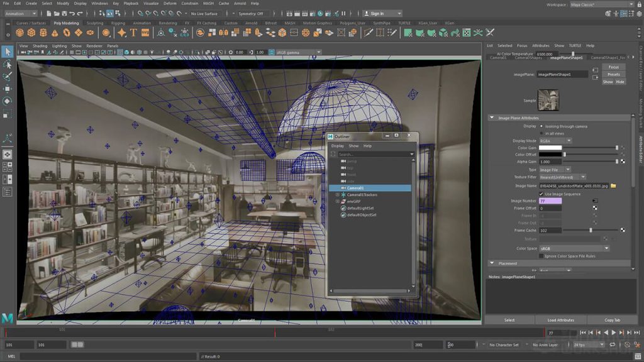The width and height of the screenshot is (644, 362).
Task: Select the Lasso tool from the toolbox
Action: pyautogui.click(x=8, y=65)
